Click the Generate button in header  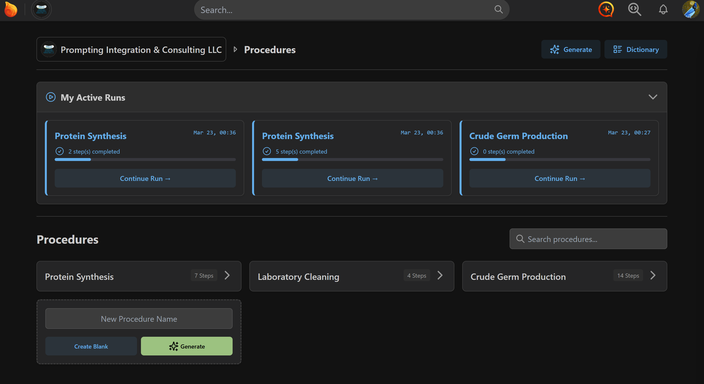571,49
